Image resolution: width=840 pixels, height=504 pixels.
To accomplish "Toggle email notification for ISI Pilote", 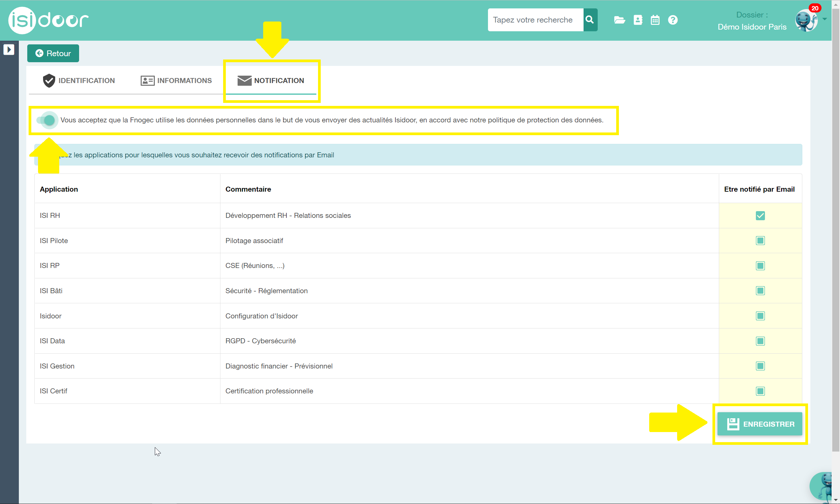I will point(760,241).
